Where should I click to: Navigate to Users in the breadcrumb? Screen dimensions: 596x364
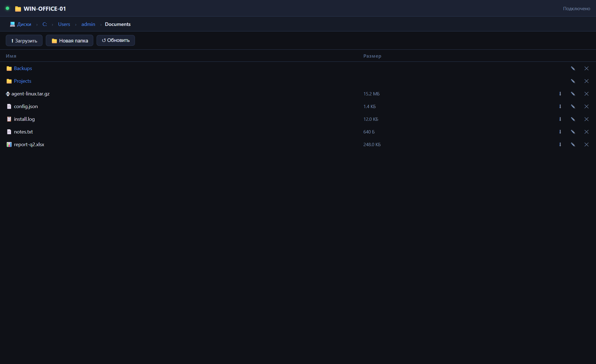point(64,24)
